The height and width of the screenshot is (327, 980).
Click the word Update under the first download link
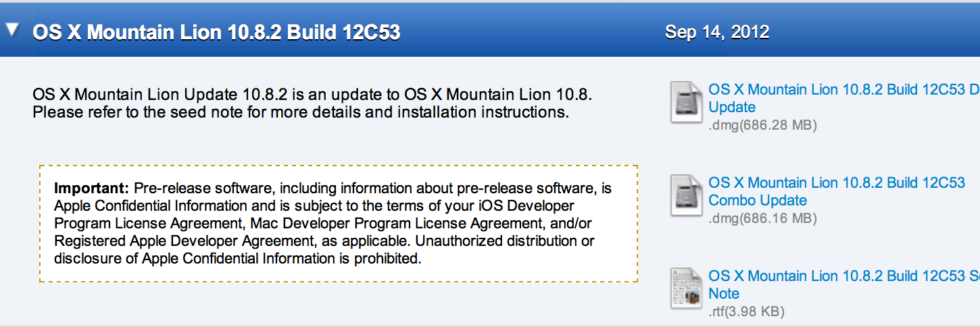[732, 107]
